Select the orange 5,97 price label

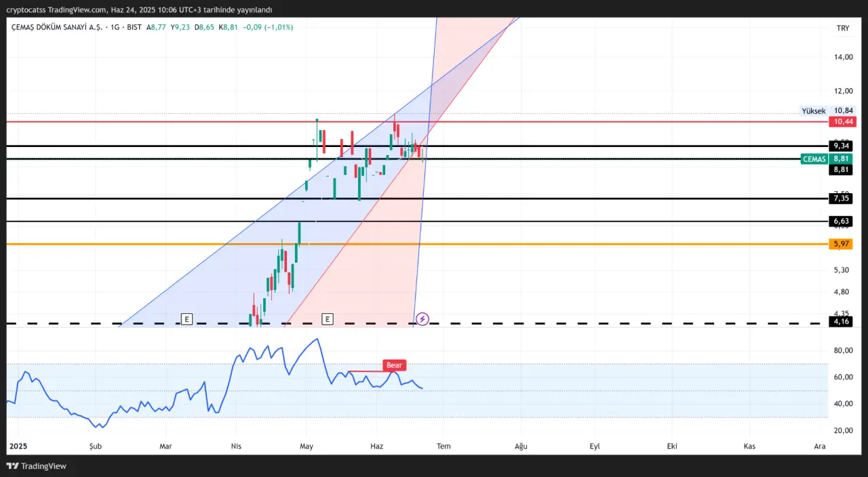pos(842,244)
